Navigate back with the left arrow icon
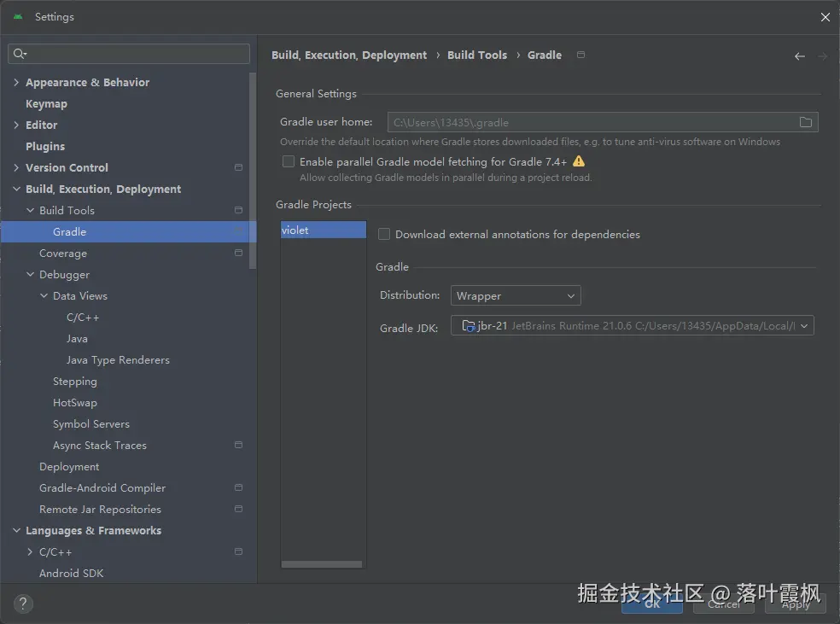 [799, 56]
